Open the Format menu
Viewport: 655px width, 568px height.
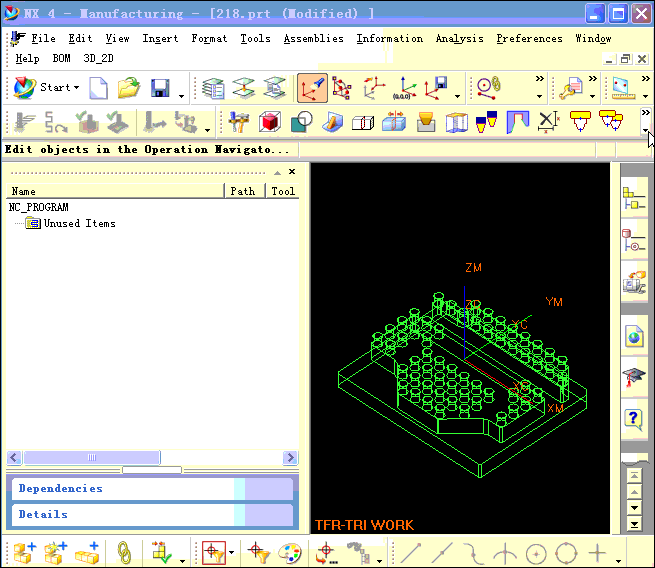209,38
